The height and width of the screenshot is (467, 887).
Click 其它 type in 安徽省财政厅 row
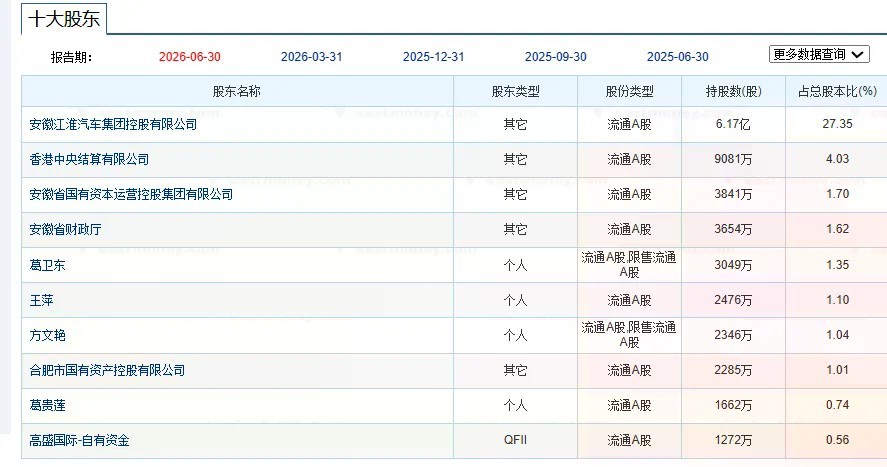(515, 230)
